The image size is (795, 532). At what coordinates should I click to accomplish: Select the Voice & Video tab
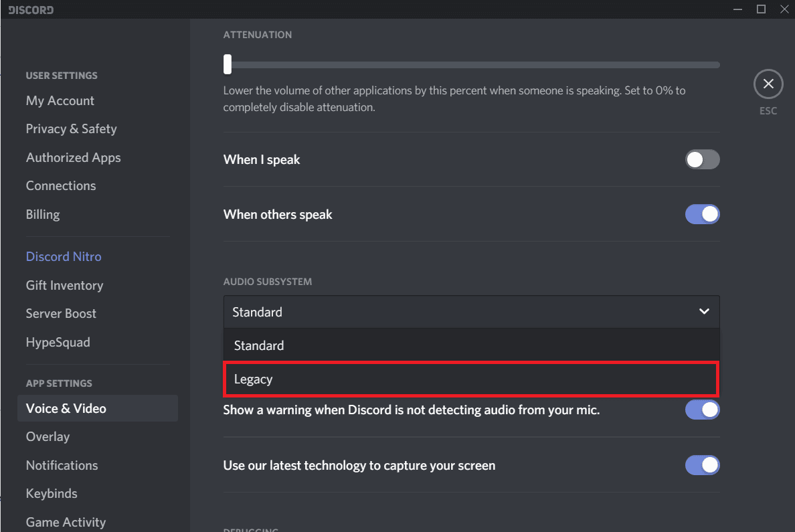(66, 408)
